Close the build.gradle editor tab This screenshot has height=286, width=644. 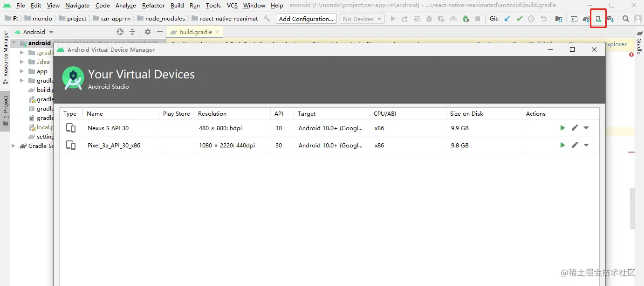coord(217,32)
